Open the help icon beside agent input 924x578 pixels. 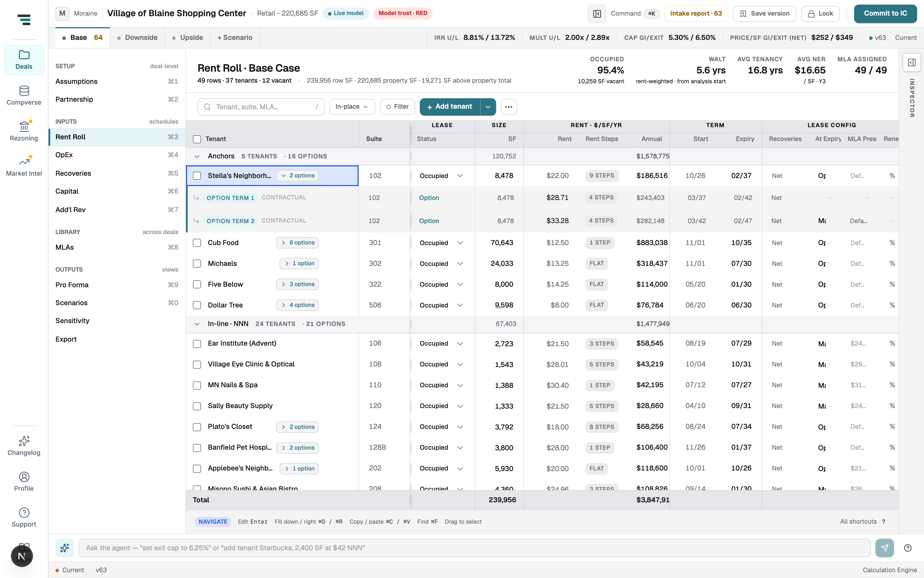point(908,548)
